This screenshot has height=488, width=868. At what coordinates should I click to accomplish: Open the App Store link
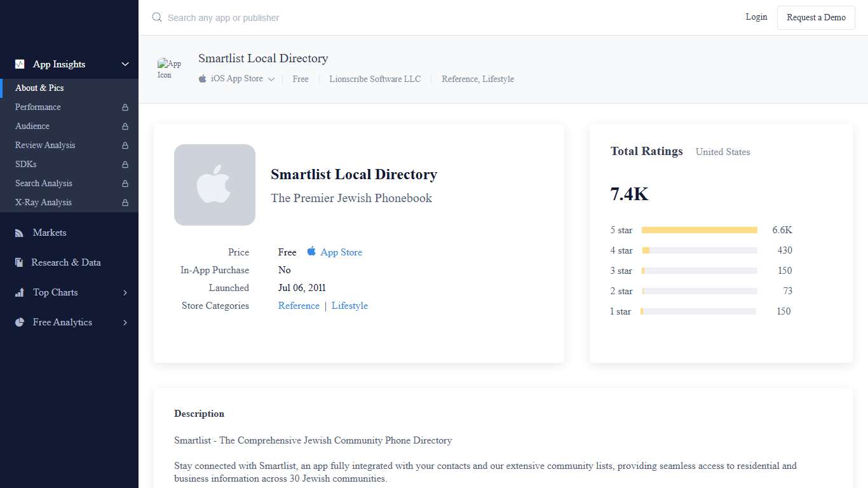[x=341, y=252]
